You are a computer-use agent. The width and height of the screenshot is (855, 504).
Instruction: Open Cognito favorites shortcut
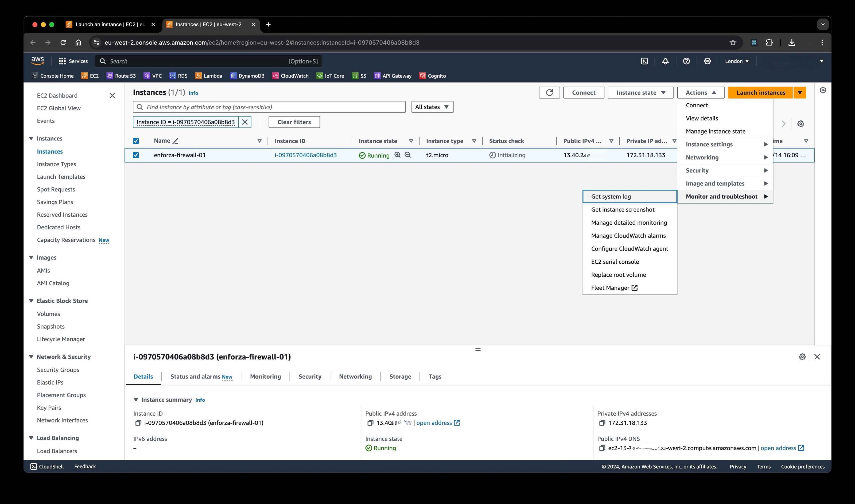coord(432,76)
